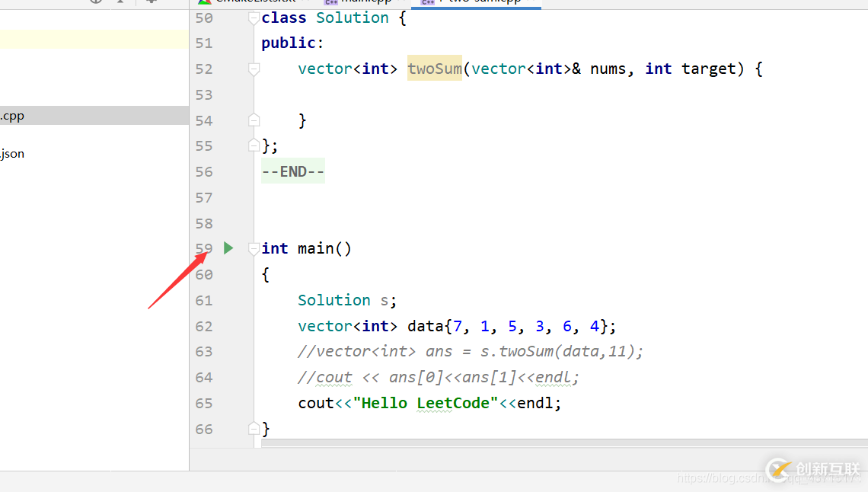Run main() using the green gutter arrow
Image resolution: width=868 pixels, height=492 pixels.
click(x=228, y=248)
